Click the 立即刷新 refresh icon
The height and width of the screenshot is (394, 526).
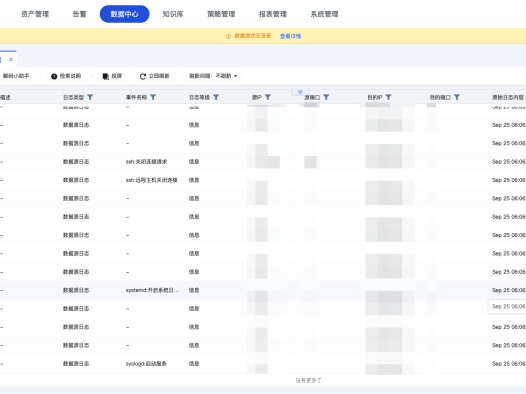[x=143, y=76]
